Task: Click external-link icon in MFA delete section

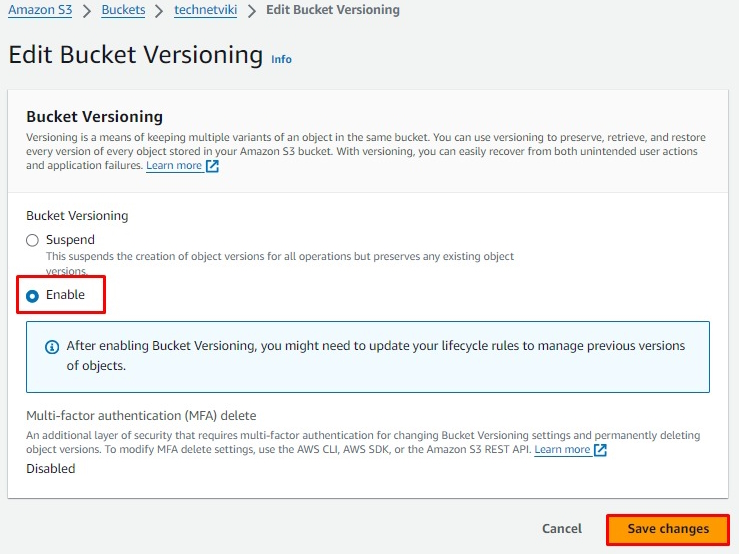Action: (x=600, y=450)
